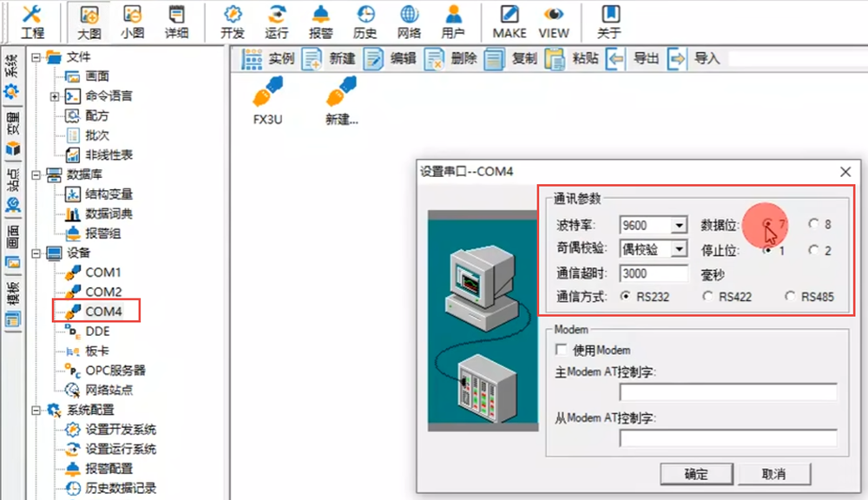Click the 导入 import toolbar button

point(694,59)
